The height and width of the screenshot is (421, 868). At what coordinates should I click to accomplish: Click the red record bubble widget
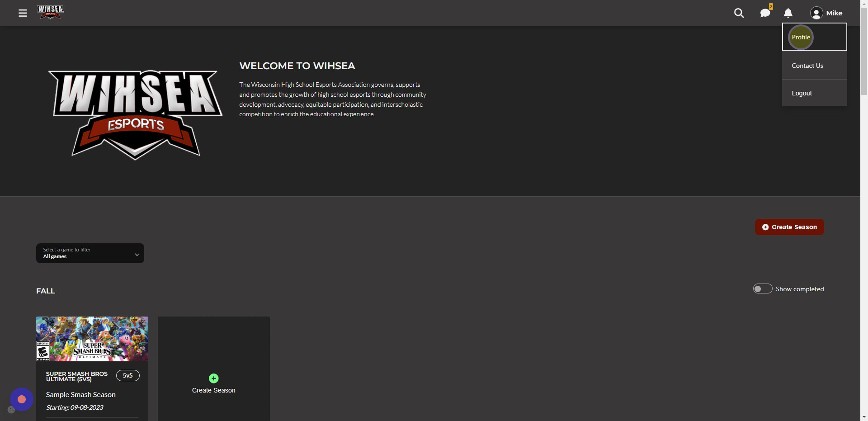tap(22, 399)
